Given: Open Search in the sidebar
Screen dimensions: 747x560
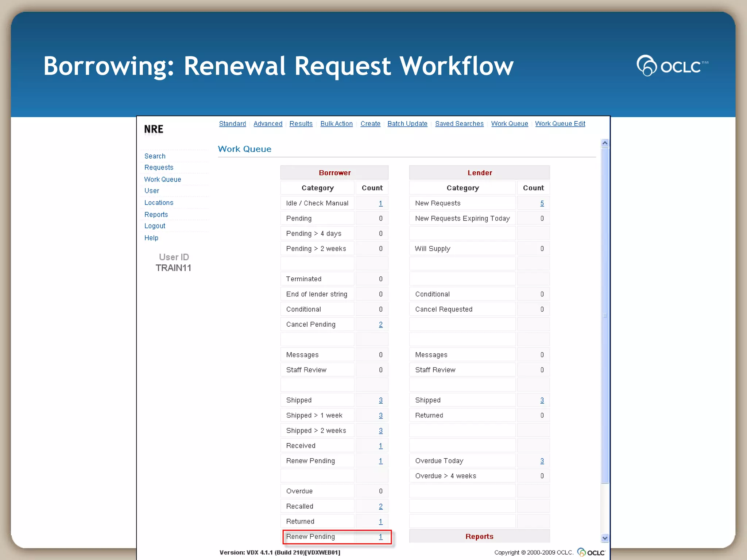Looking at the screenshot, I should click(155, 156).
